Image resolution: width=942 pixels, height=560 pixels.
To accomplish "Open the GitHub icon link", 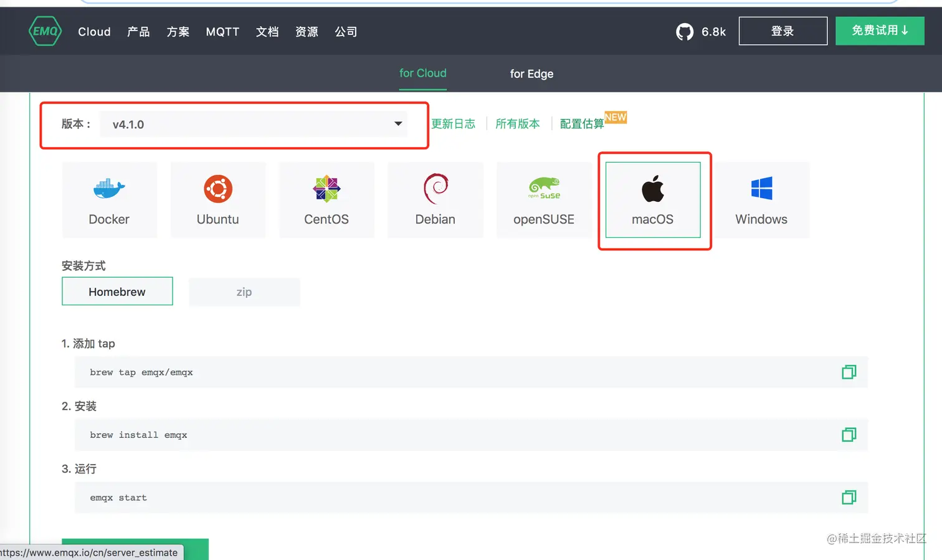I will (685, 32).
